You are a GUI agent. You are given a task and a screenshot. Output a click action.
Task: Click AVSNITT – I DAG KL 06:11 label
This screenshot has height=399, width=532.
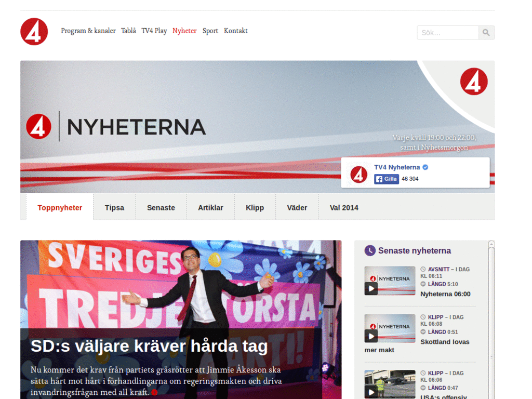pos(445,273)
